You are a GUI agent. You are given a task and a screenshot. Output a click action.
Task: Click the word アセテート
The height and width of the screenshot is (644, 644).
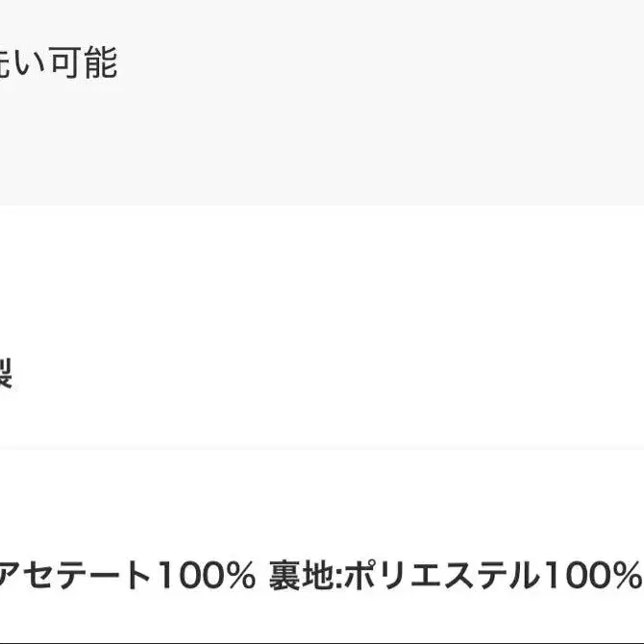point(76,575)
